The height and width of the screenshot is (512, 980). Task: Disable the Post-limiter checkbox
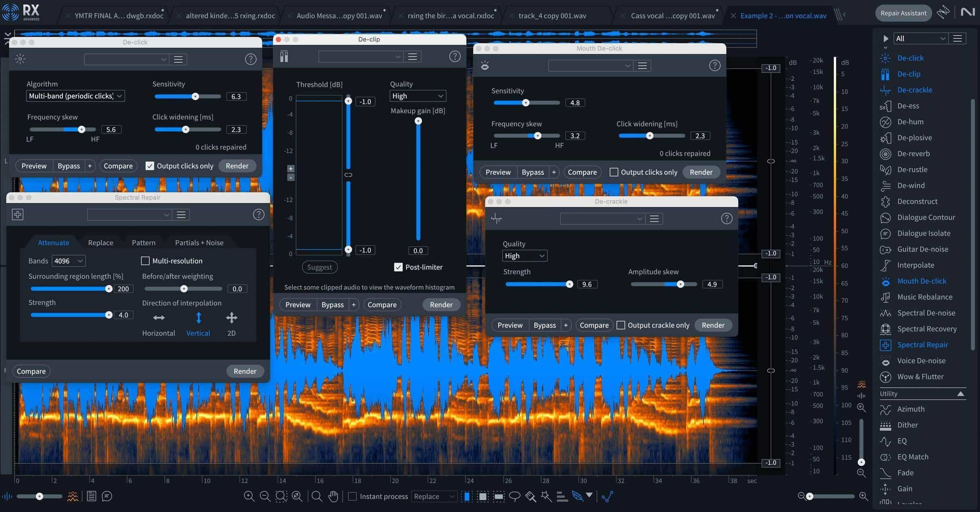pos(398,267)
